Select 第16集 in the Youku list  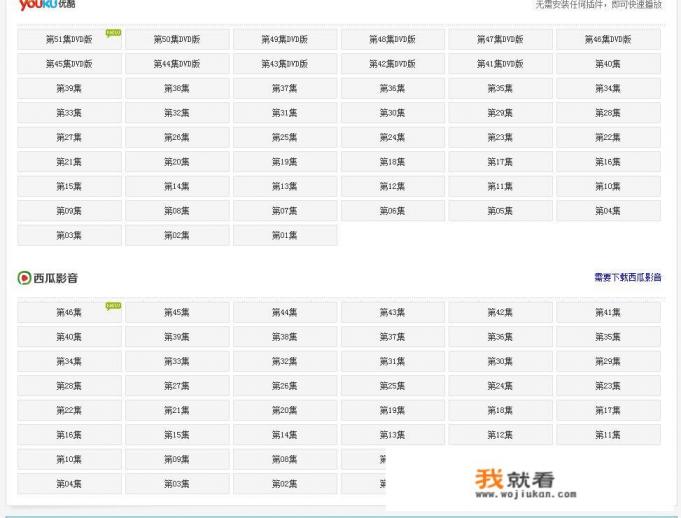(608, 162)
